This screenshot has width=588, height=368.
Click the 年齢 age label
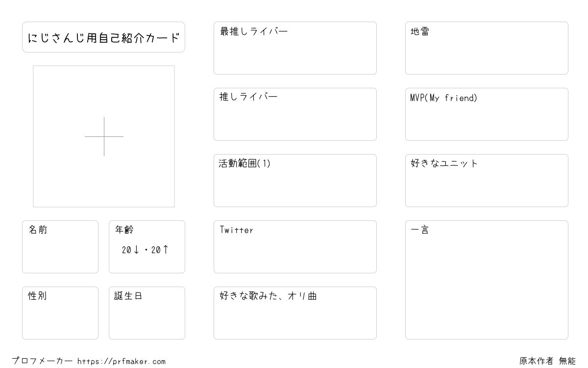pyautogui.click(x=124, y=230)
